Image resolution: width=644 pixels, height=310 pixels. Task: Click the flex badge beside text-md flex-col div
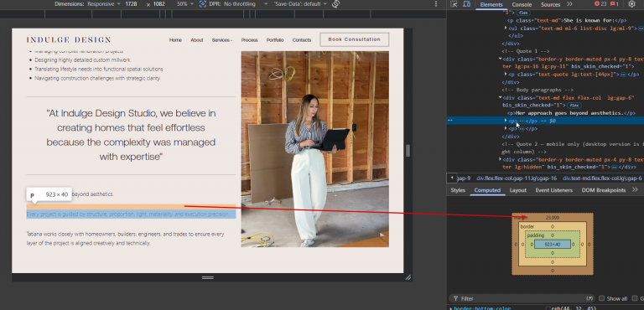pos(574,106)
